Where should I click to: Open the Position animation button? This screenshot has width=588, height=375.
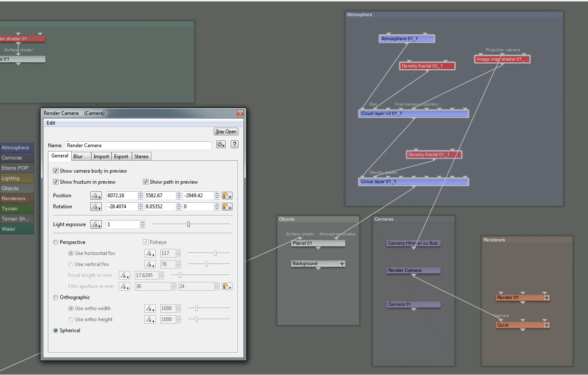click(x=96, y=196)
